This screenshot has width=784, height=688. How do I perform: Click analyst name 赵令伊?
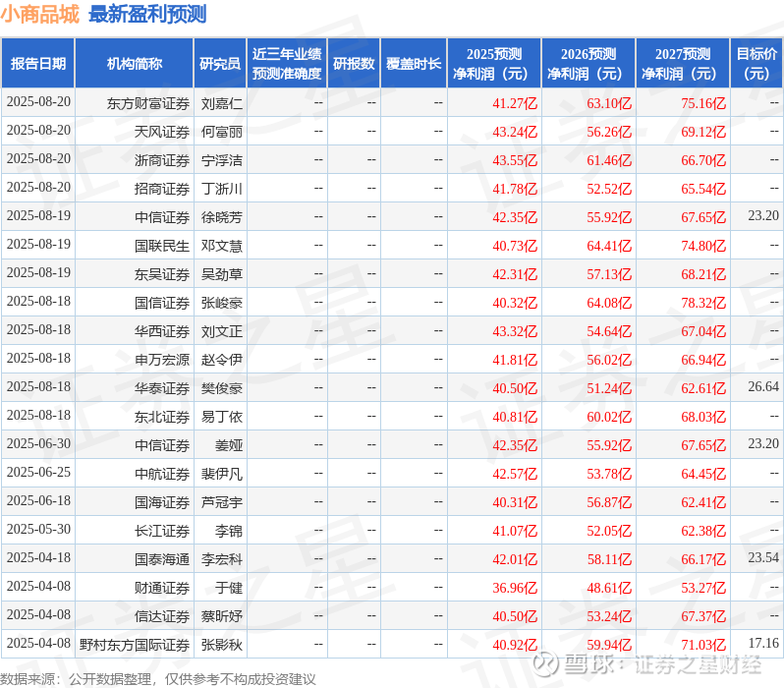coord(221,361)
